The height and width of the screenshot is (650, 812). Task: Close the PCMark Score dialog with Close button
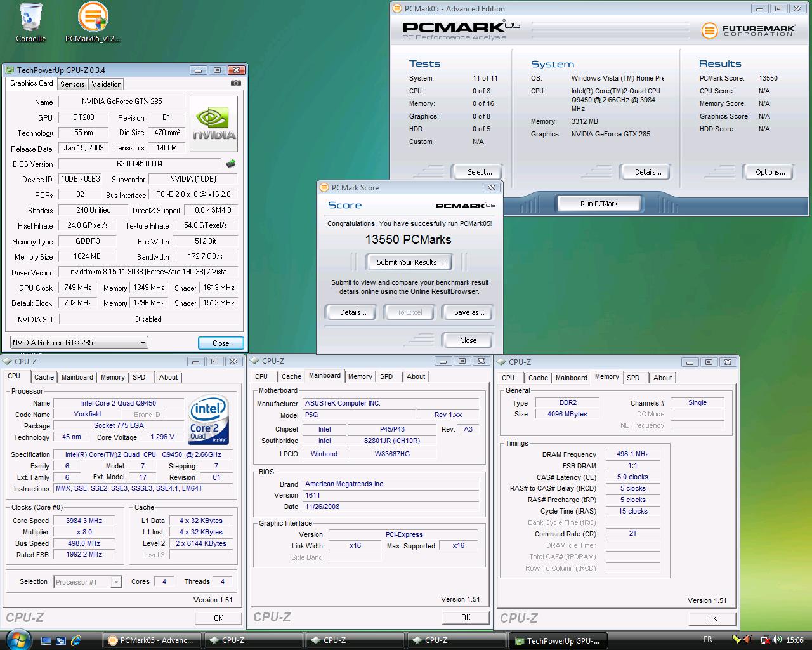468,340
